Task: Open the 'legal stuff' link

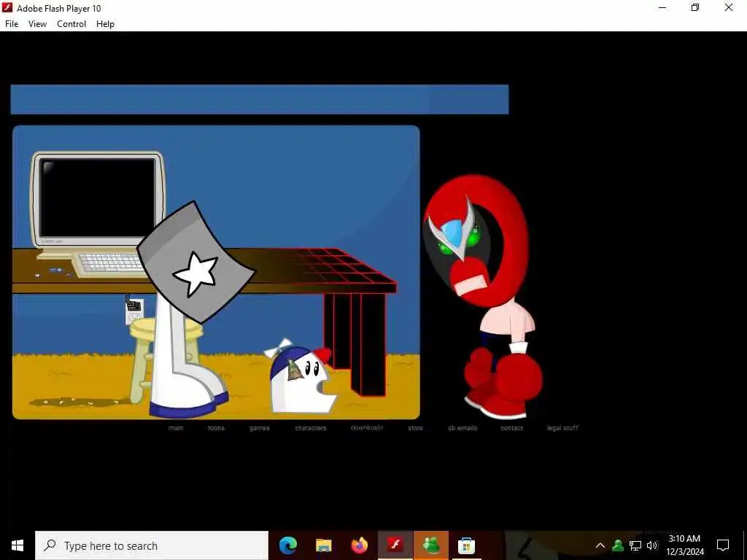Action: pos(562,427)
